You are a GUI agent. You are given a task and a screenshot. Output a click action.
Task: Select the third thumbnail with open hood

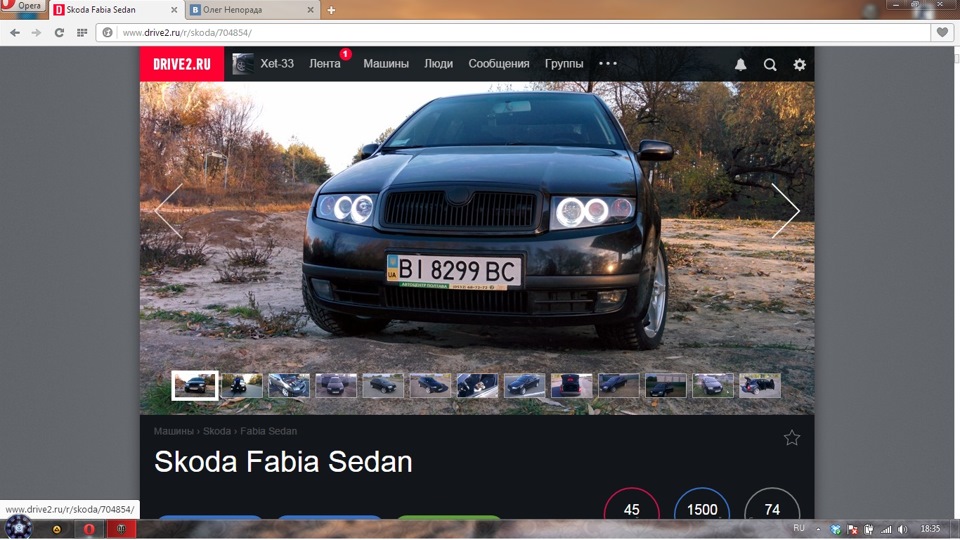[x=289, y=386]
